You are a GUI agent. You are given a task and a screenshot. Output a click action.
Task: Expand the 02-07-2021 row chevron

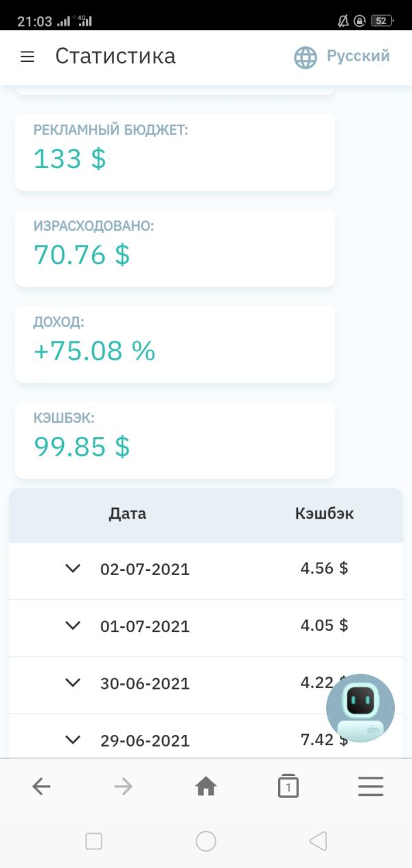point(73,568)
